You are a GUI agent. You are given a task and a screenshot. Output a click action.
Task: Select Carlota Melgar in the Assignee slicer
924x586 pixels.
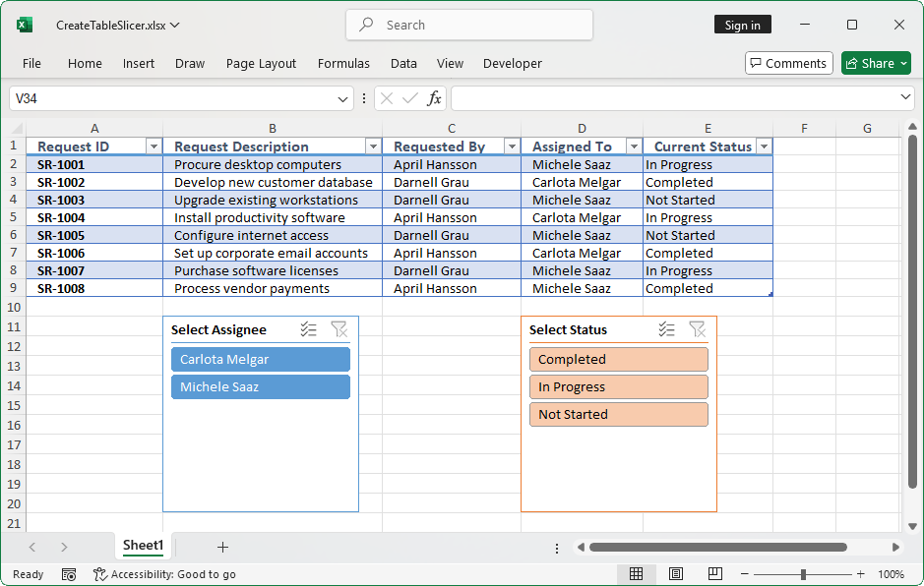(x=260, y=359)
